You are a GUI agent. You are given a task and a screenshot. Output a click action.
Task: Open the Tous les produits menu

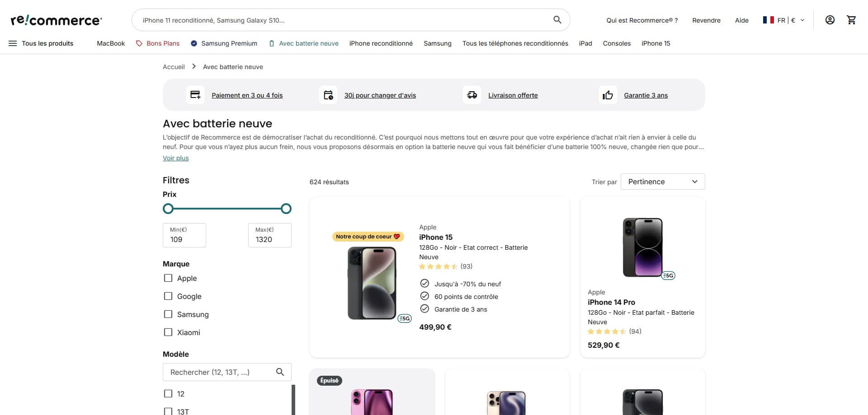tap(41, 43)
